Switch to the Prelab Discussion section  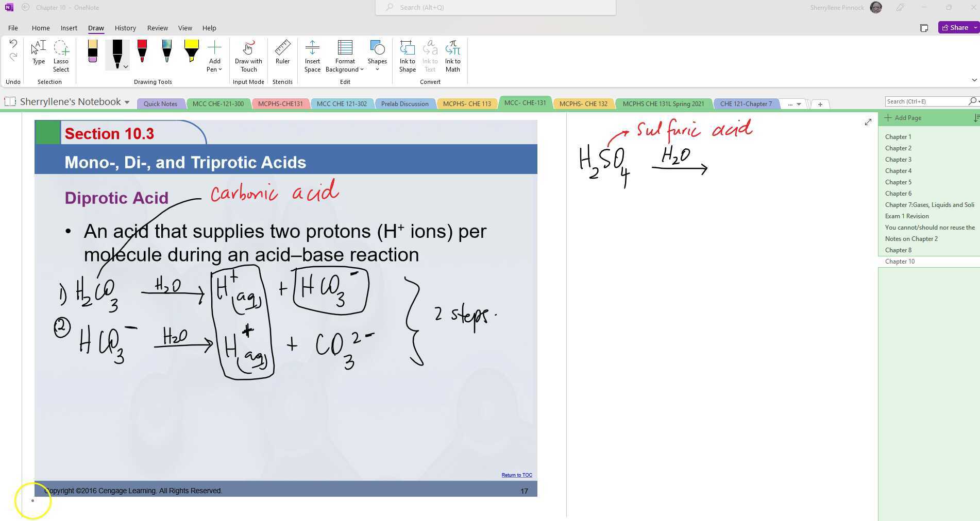[405, 103]
